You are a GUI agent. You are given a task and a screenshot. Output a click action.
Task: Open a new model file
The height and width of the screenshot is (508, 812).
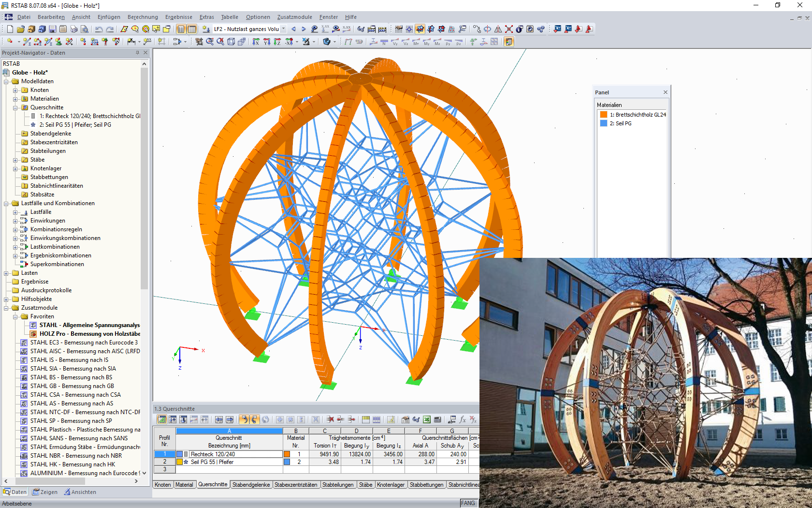coord(9,29)
